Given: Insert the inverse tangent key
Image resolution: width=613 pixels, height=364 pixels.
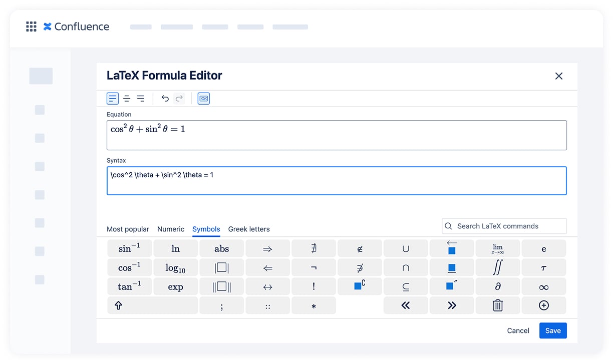Looking at the screenshot, I should click(129, 286).
